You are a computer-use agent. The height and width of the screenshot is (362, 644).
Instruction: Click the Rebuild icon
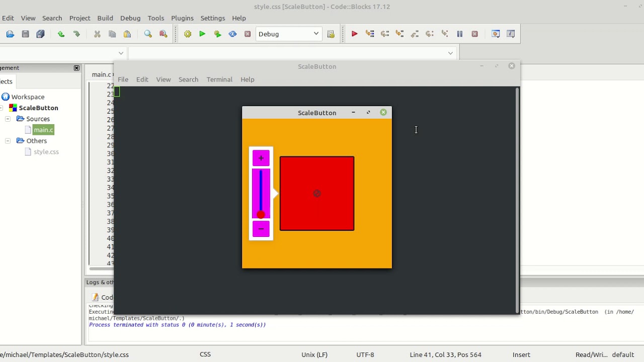[232, 34]
